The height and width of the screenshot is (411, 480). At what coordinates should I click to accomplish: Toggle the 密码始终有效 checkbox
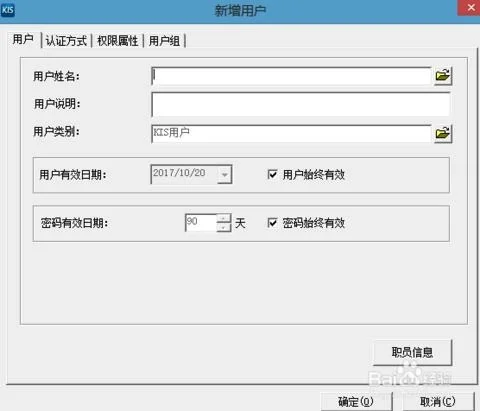point(272,222)
